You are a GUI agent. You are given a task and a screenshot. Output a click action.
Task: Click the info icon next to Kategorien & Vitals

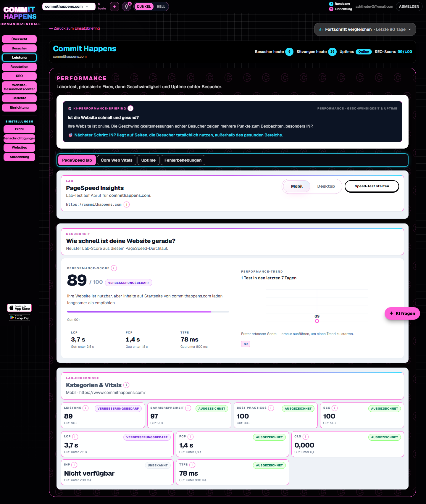click(126, 385)
